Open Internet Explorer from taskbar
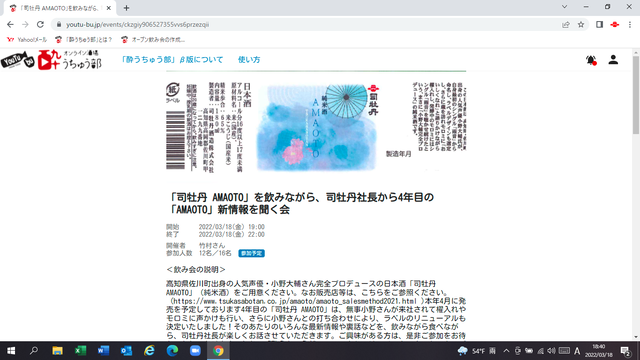Image resolution: width=640 pixels, height=360 pixels. tap(149, 351)
